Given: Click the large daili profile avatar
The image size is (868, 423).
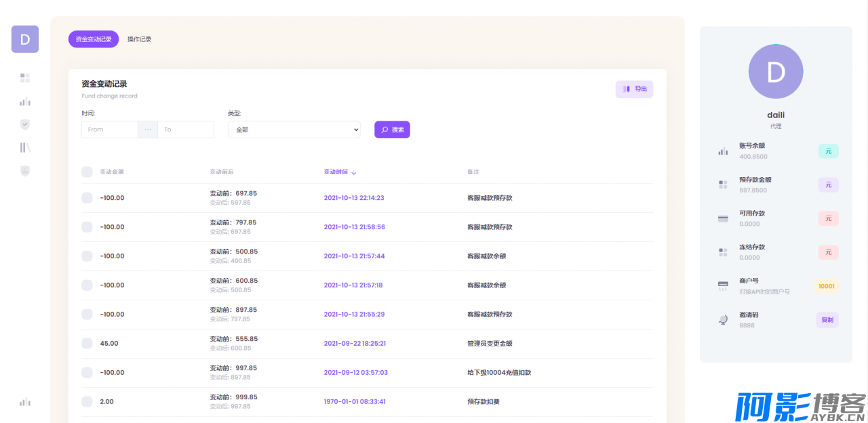Looking at the screenshot, I should 776,71.
